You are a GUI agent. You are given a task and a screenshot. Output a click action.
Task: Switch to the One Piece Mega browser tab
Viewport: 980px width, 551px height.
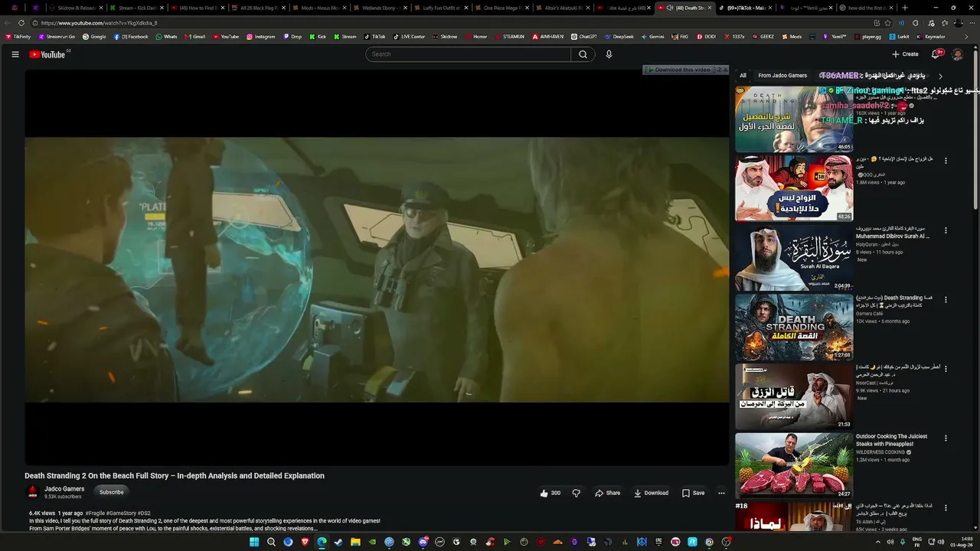501,8
